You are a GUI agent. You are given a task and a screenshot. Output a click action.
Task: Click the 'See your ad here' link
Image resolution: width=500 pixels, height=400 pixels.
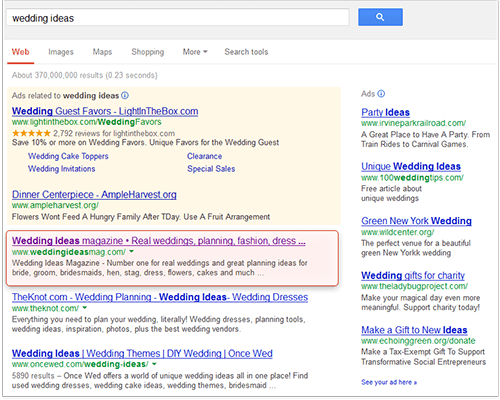[x=389, y=382]
